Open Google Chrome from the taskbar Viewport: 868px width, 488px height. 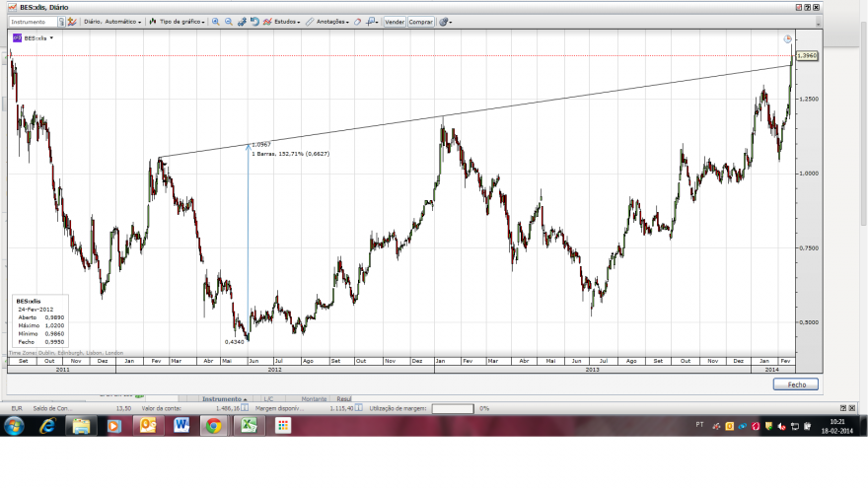click(213, 426)
